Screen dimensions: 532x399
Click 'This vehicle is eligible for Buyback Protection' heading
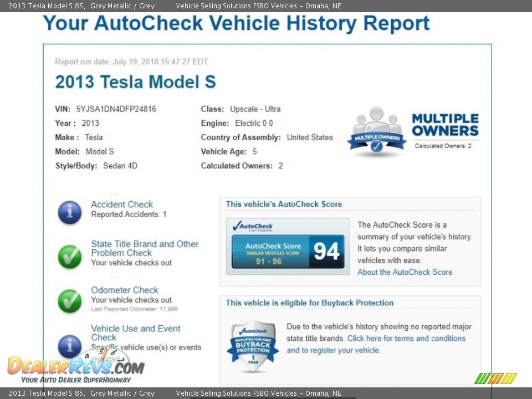click(x=310, y=303)
